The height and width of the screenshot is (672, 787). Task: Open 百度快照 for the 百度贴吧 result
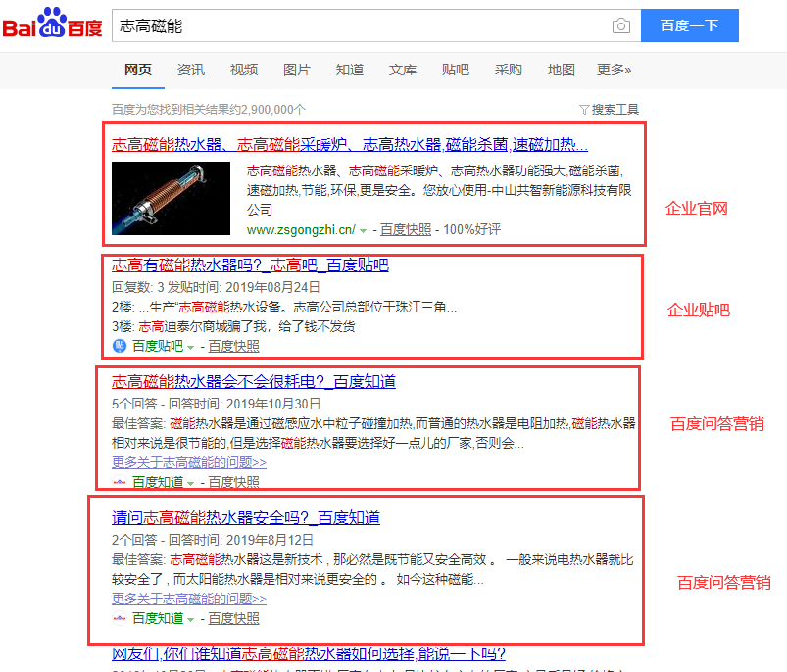[234, 346]
